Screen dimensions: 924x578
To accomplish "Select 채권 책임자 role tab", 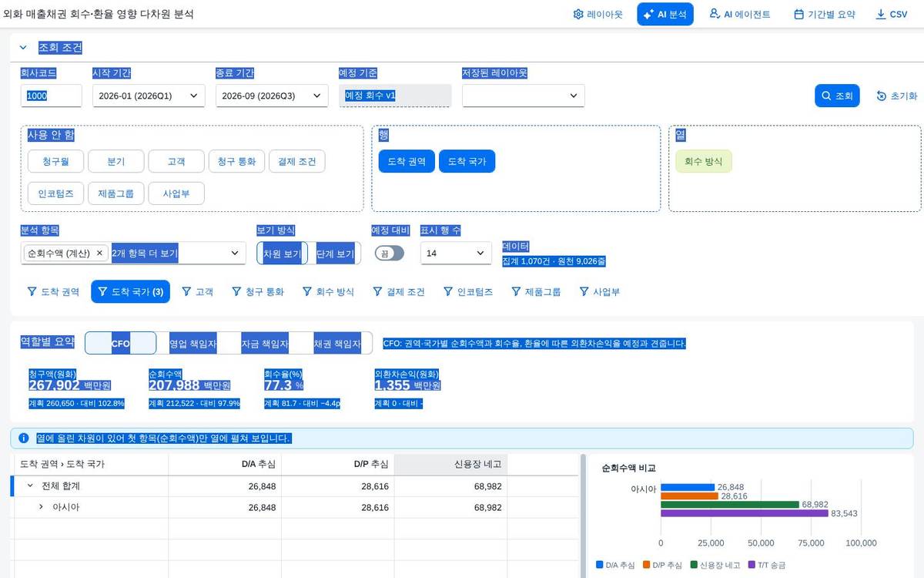I will [336, 344].
